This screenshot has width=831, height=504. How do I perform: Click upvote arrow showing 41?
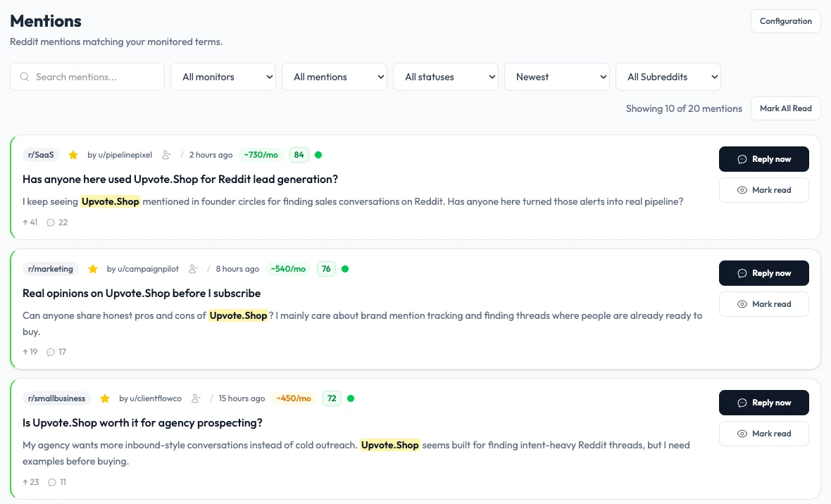(25, 222)
